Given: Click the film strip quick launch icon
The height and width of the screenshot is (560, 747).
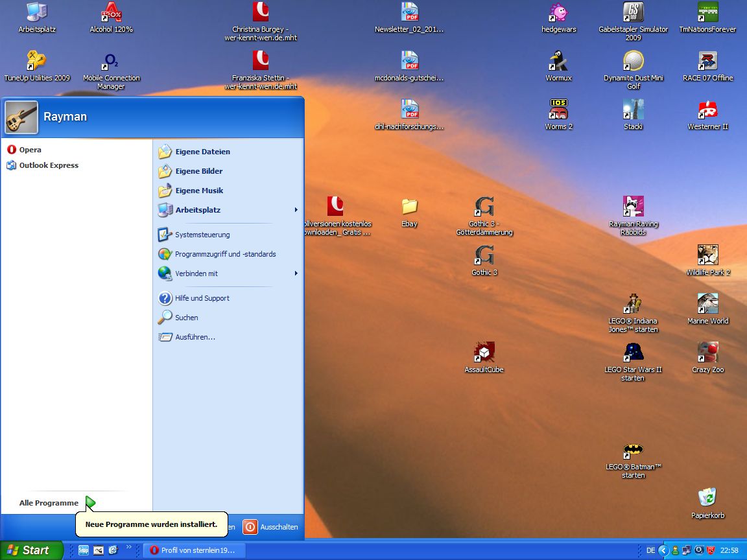Looking at the screenshot, I should click(98, 550).
